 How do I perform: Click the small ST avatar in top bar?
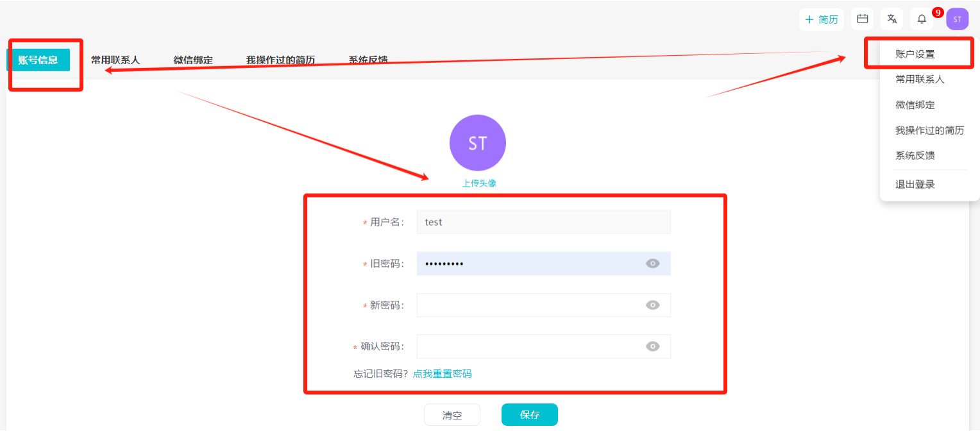957,19
